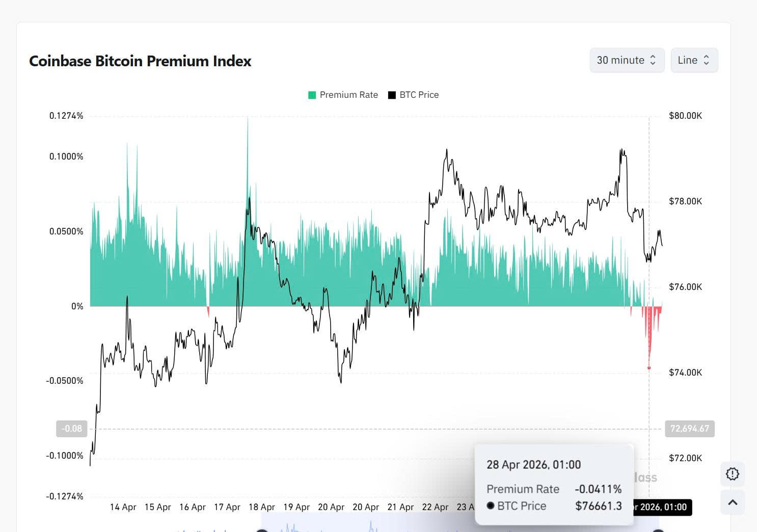Image resolution: width=757 pixels, height=532 pixels.
Task: Click the "0%" baseline axis label
Action: (77, 306)
